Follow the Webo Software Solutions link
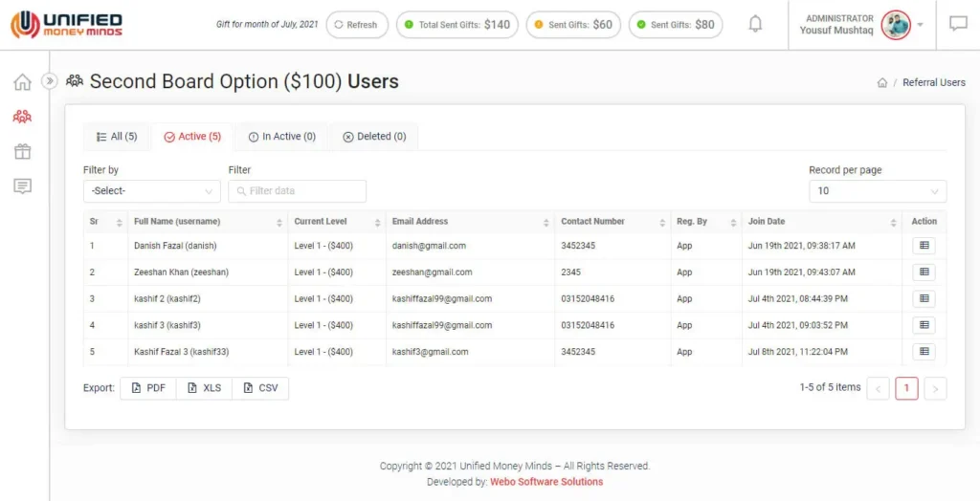 pos(546,482)
